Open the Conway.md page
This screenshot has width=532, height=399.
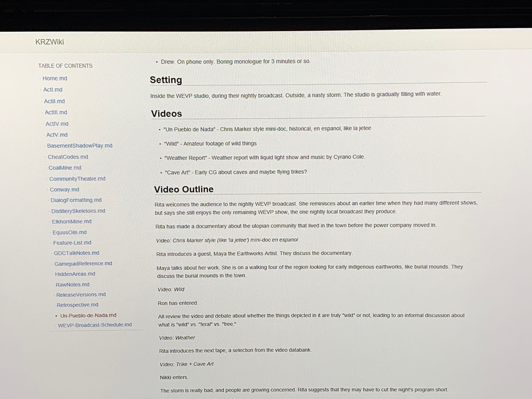pos(64,190)
